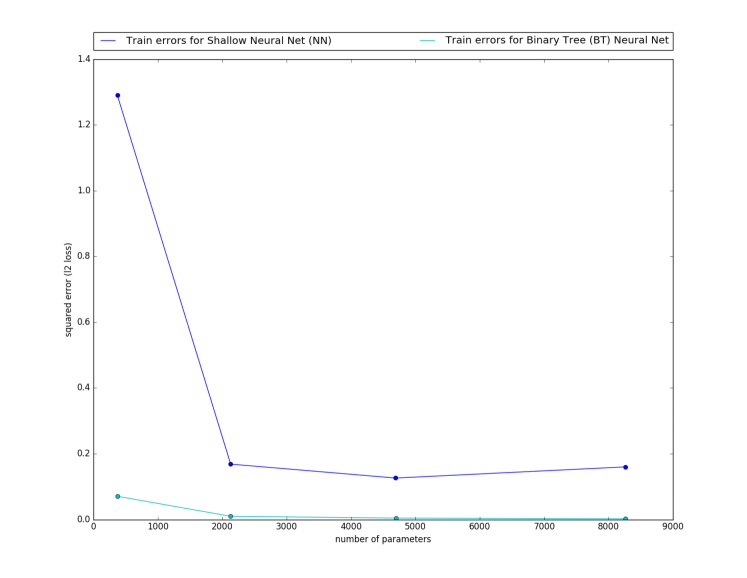Click the y-axis tick label 0.6
The height and width of the screenshot is (578, 747).
tap(83, 322)
